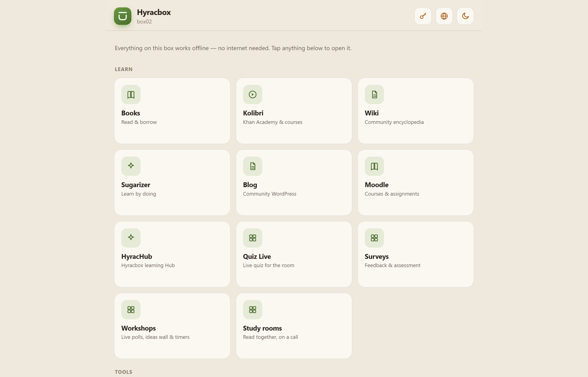Click the 'Read & borrow' description
Viewport: 588px width, 377px height.
[x=139, y=122]
